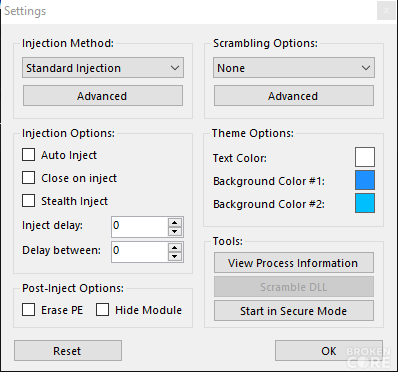Click the Stealth Inject label text
The image size is (398, 372).
75,201
